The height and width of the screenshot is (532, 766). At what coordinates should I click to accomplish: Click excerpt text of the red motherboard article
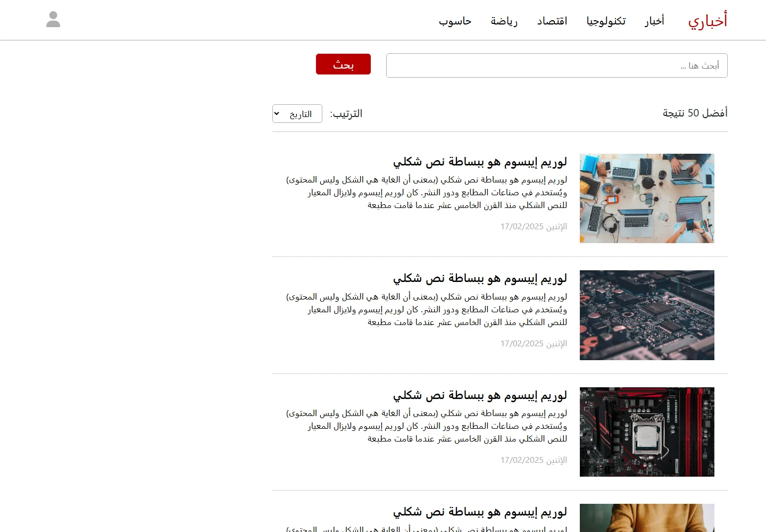427,426
